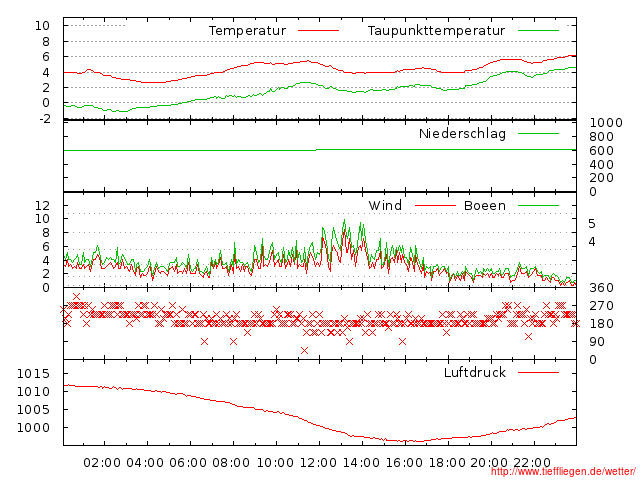Click the green Niederschlag legend line

pos(538,133)
